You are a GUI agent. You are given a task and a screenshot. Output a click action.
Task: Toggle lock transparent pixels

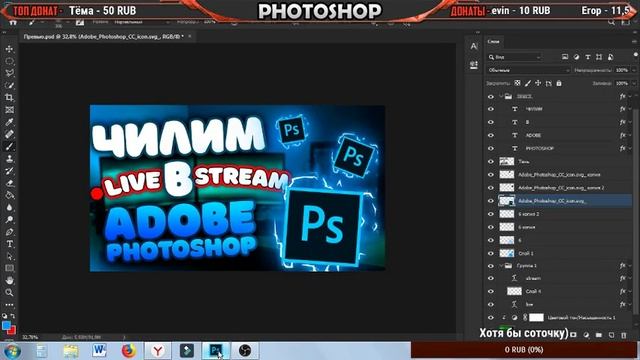(517, 83)
